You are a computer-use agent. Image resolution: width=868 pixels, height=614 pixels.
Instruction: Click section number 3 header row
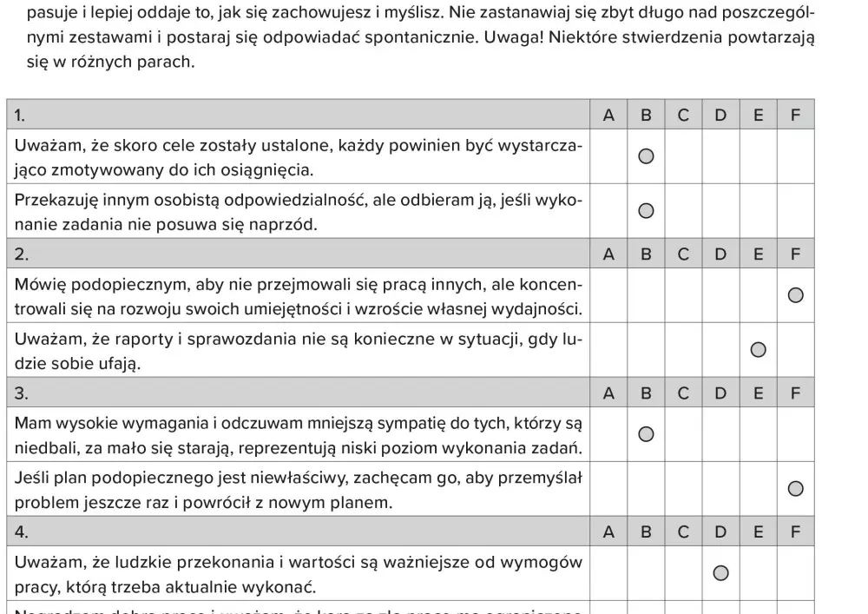tap(21, 393)
